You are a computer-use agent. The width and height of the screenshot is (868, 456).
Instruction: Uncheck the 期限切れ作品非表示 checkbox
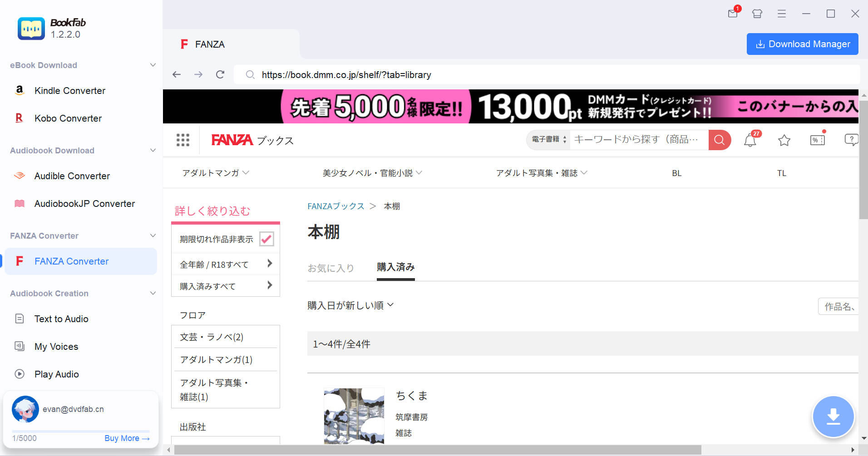pos(267,239)
